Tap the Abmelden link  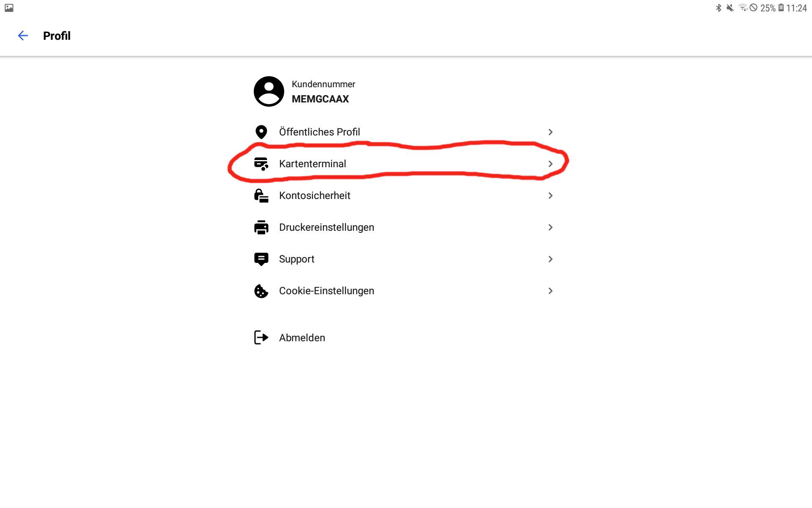[x=302, y=338]
